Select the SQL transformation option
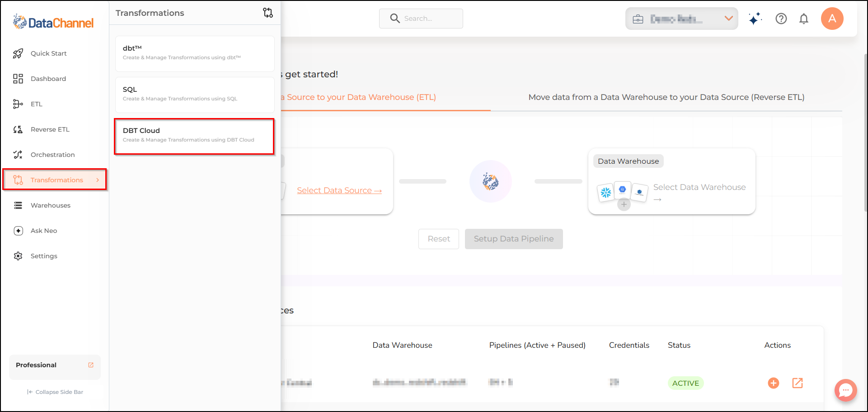The width and height of the screenshot is (868, 412). [x=195, y=95]
